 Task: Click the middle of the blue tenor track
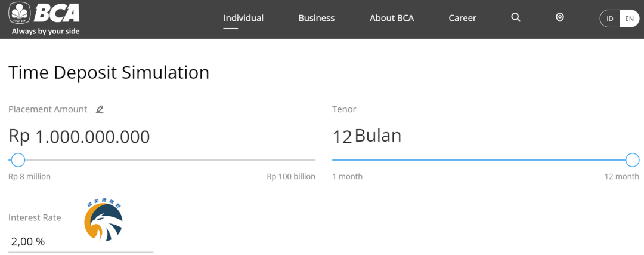pos(482,160)
